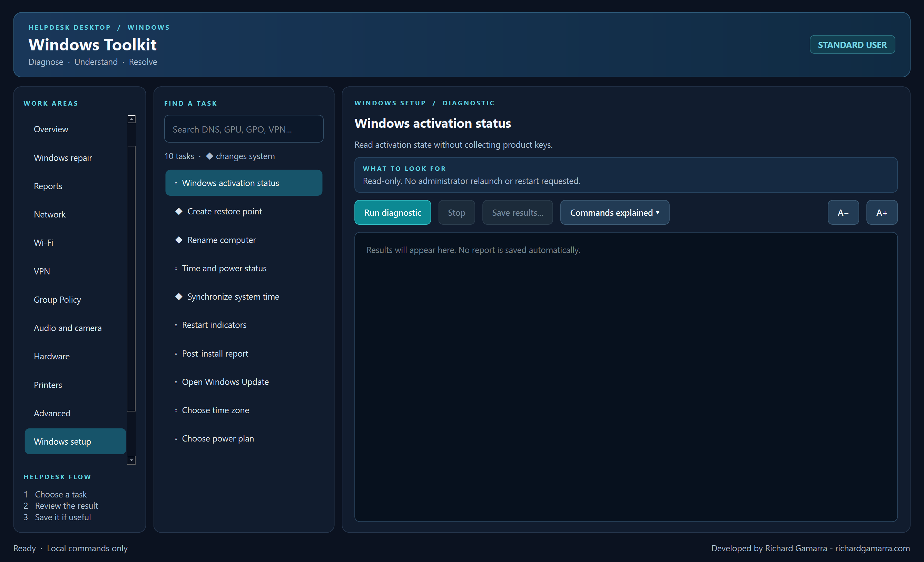Click the scroll-down arrow in Work Areas
Image resolution: width=924 pixels, height=562 pixels.
coord(131,460)
